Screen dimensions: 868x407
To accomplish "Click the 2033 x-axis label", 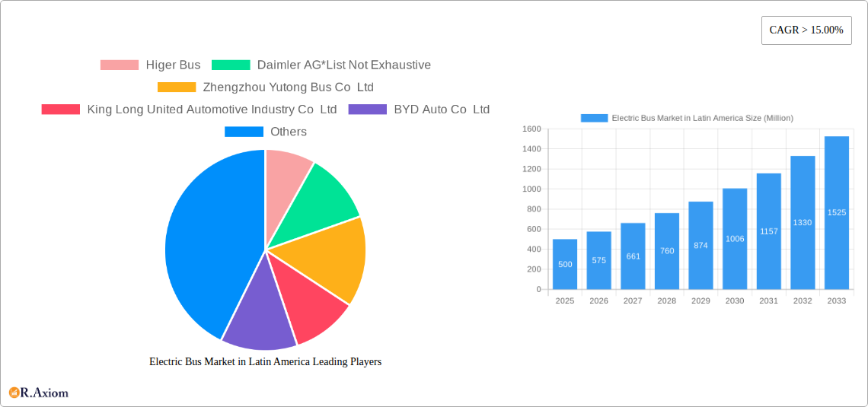I will click(x=837, y=300).
